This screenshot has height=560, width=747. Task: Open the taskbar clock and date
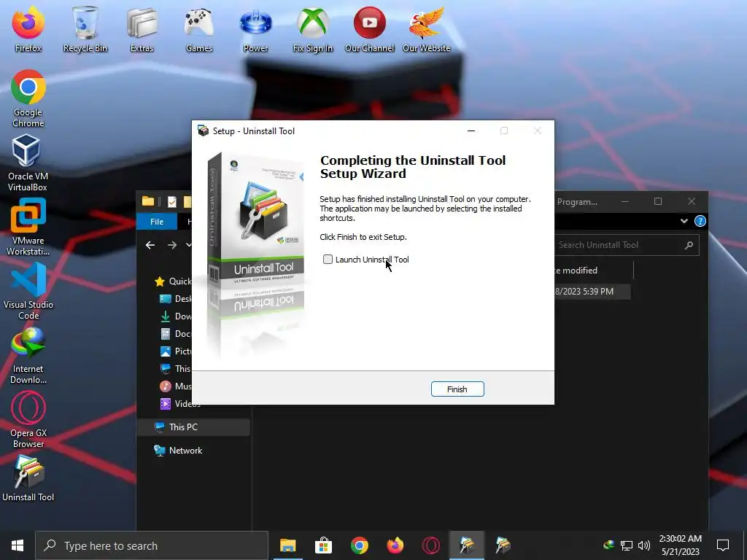[681, 545]
